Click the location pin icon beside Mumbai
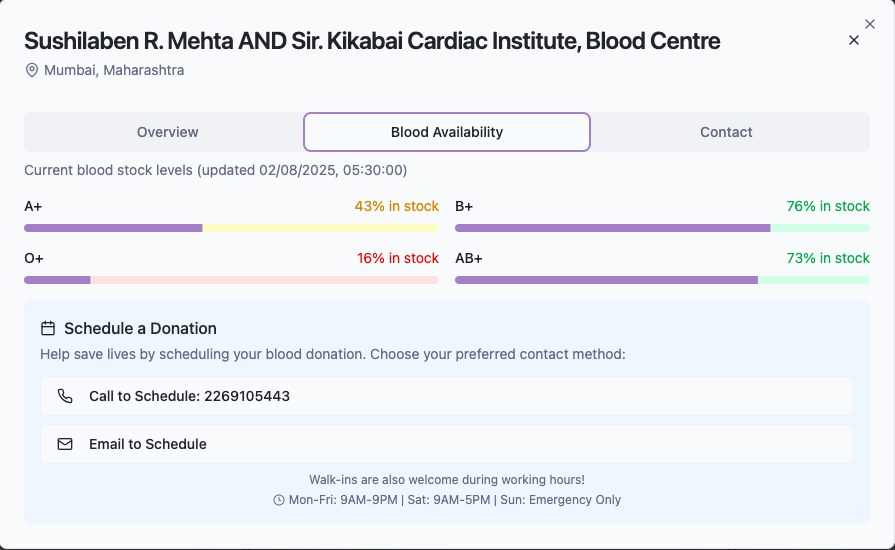This screenshot has height=550, width=895. 32,70
